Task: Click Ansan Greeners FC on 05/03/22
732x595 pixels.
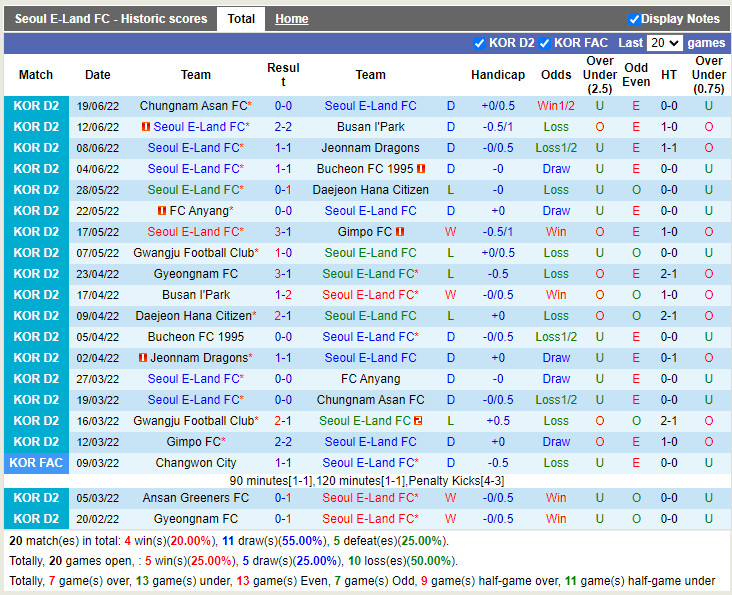Action: (196, 498)
